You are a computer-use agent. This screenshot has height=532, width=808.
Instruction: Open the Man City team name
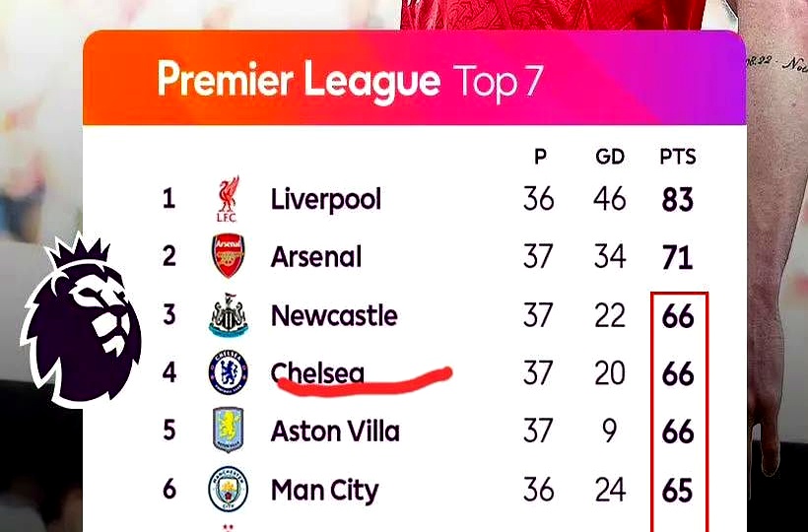tap(324, 490)
